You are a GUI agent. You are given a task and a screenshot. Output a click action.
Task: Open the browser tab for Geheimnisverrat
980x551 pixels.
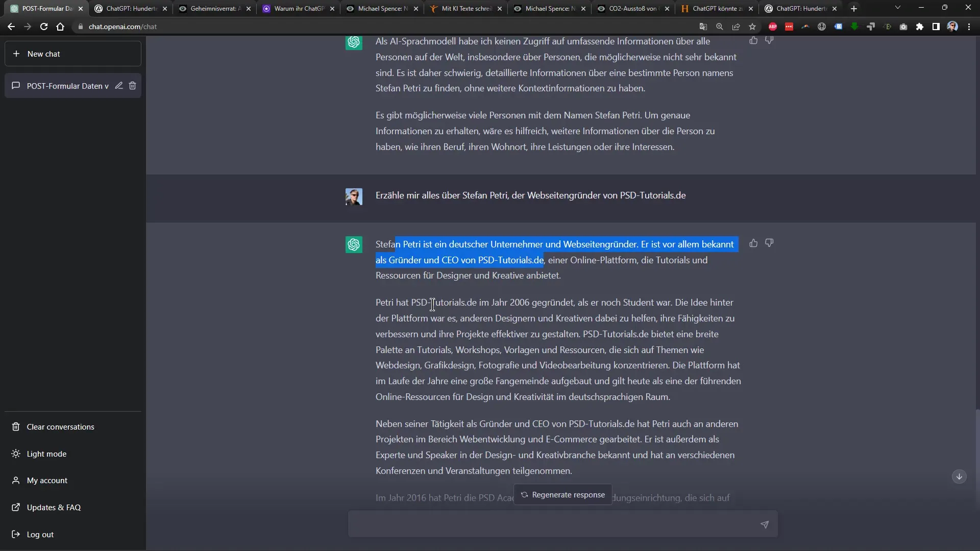click(x=209, y=8)
